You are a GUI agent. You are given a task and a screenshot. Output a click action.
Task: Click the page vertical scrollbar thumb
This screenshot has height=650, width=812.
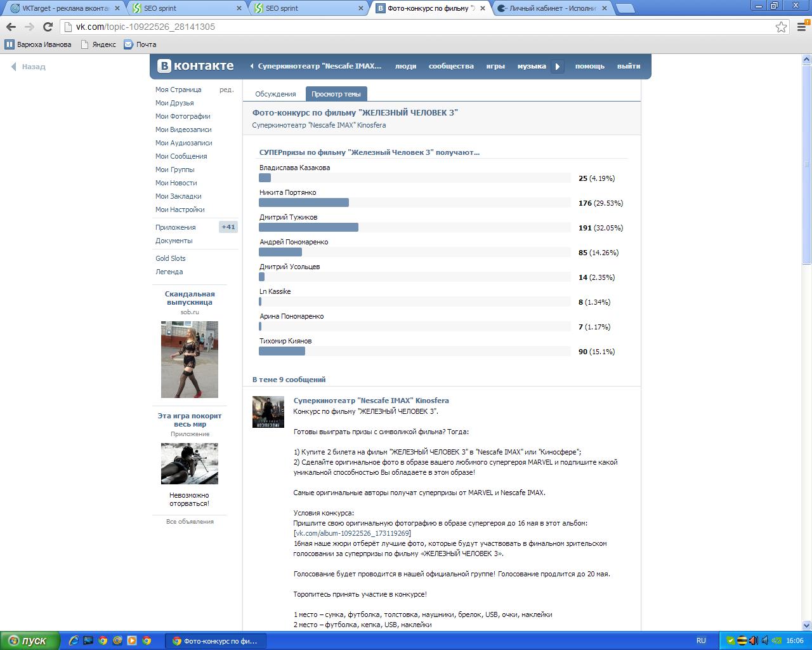coord(807,164)
